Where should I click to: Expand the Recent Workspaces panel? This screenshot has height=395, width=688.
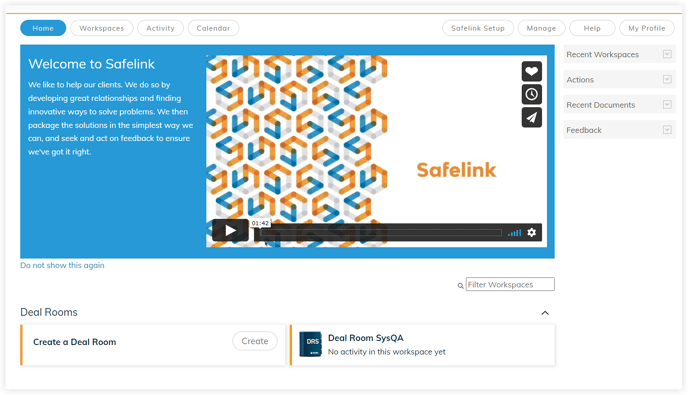[x=667, y=54]
